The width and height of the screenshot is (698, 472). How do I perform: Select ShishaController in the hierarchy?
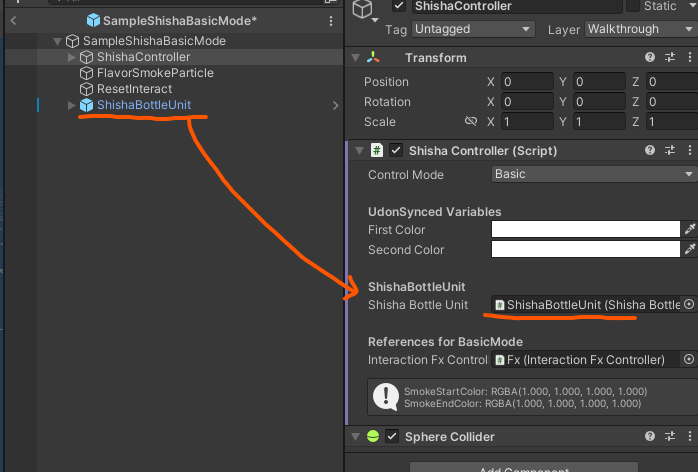[x=143, y=57]
